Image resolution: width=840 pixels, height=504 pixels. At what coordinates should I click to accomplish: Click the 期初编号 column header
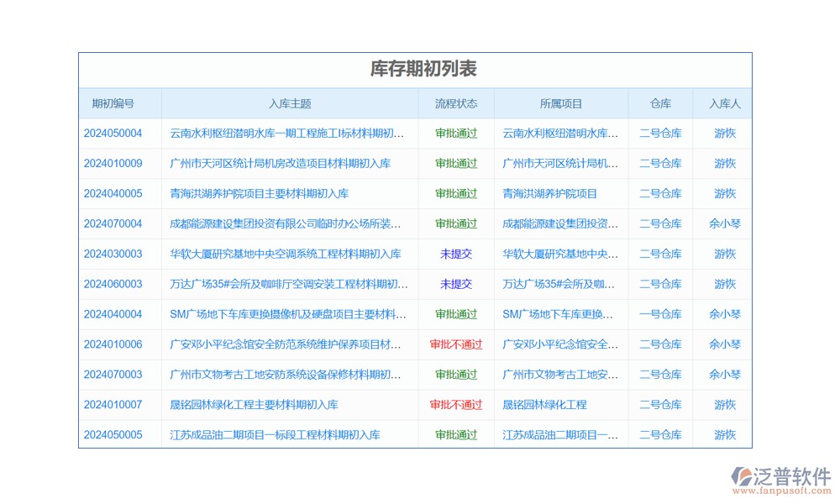click(x=113, y=104)
